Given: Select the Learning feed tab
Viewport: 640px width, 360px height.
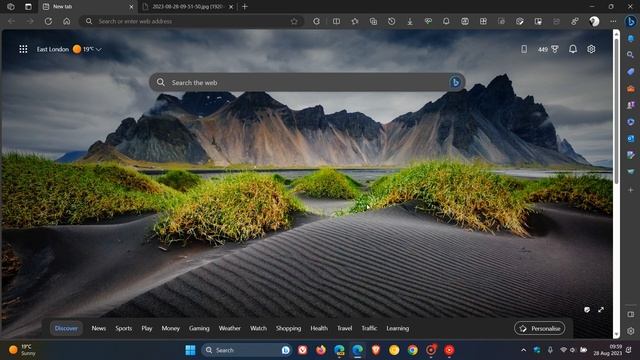Looking at the screenshot, I should [x=398, y=328].
